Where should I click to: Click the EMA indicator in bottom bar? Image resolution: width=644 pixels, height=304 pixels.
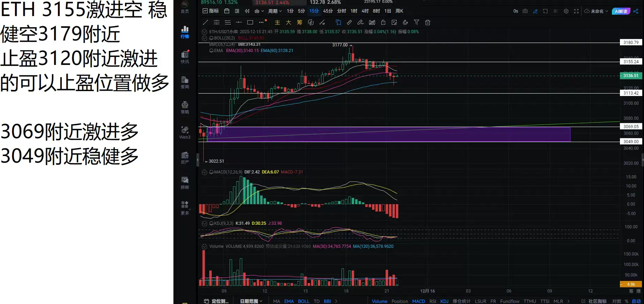[289, 301]
